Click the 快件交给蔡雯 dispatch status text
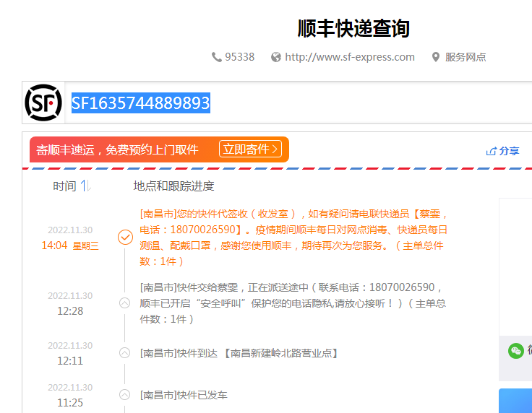532x413 pixels. click(293, 303)
